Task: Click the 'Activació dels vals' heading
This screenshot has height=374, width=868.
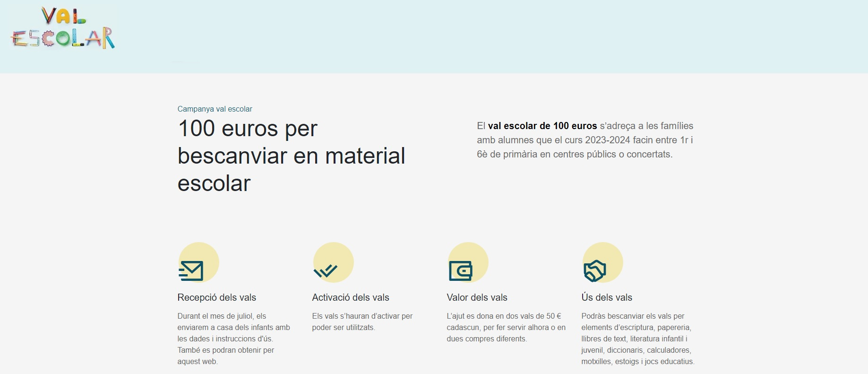Action: (350, 297)
